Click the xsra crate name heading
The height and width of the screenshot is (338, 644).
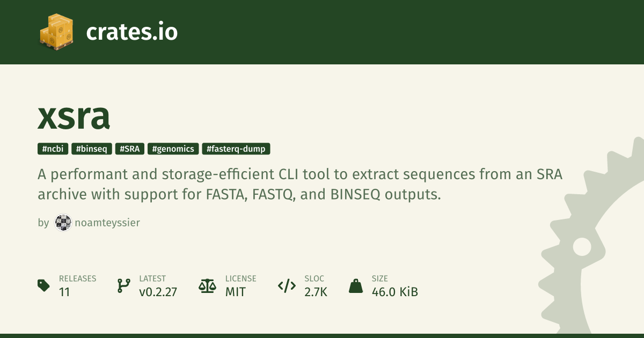74,116
